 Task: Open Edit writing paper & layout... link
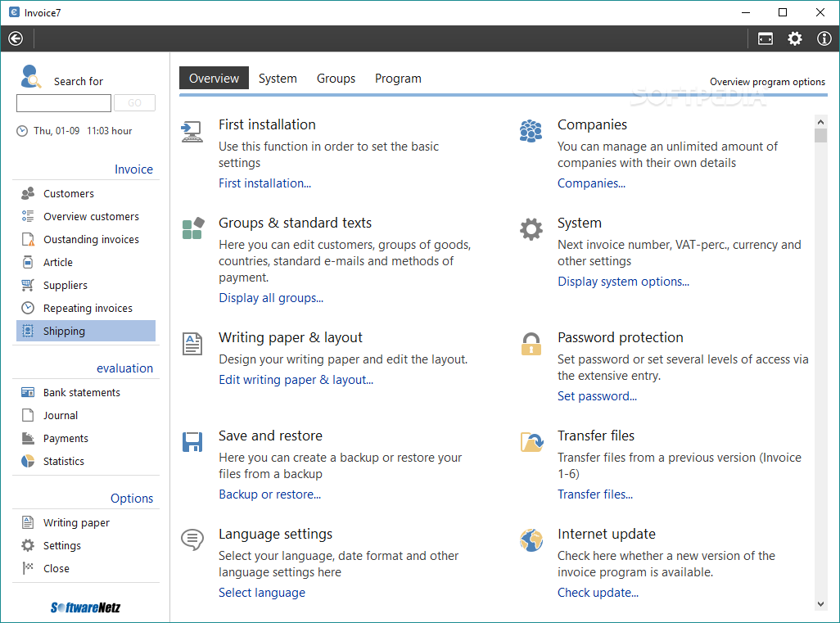(296, 380)
